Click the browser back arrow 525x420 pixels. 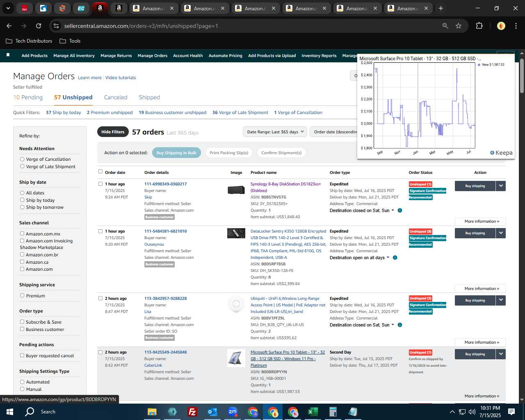(x=9, y=26)
